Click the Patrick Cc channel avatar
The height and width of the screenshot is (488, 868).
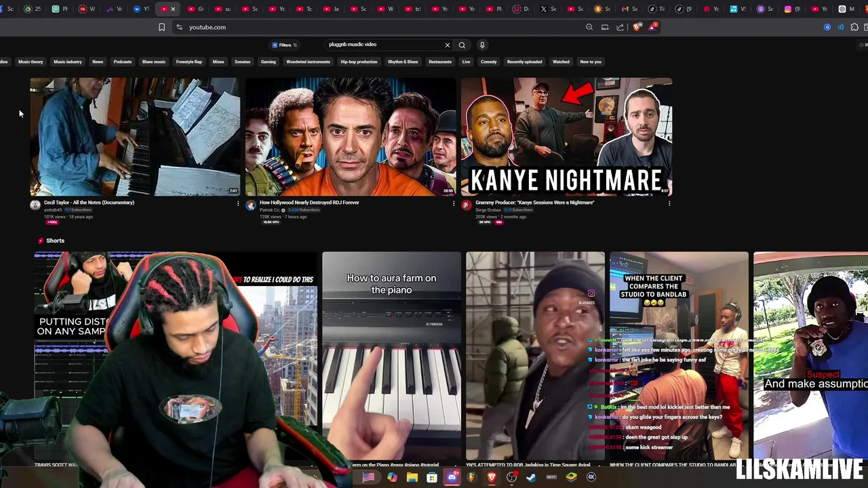pyautogui.click(x=251, y=205)
